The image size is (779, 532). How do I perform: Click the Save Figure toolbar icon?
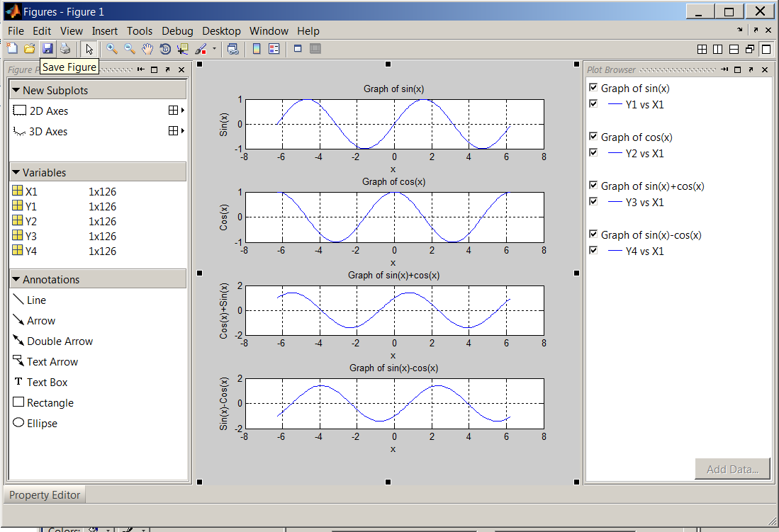coord(47,49)
